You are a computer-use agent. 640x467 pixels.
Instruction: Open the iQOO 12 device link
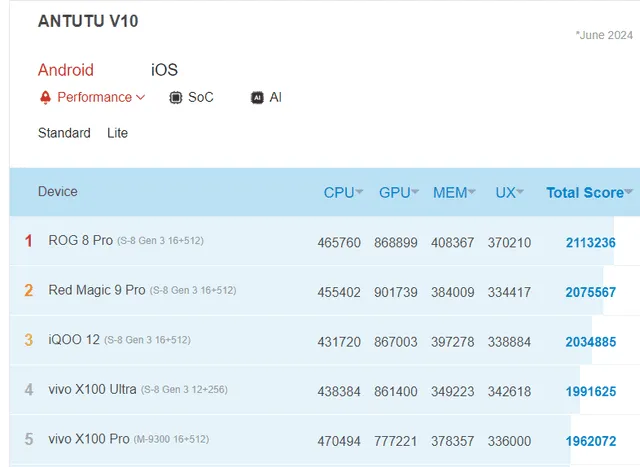click(74, 340)
